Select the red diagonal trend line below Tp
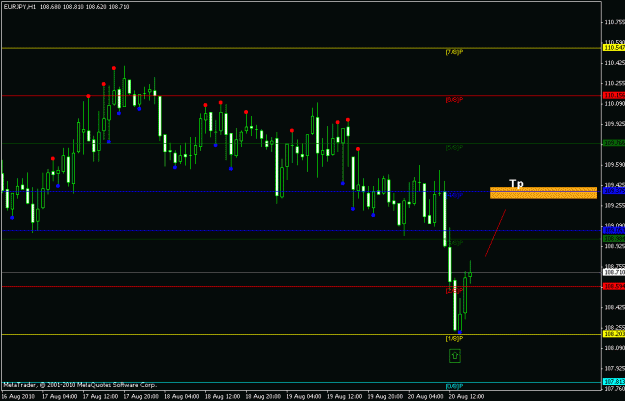The width and height of the screenshot is (625, 401). point(495,233)
